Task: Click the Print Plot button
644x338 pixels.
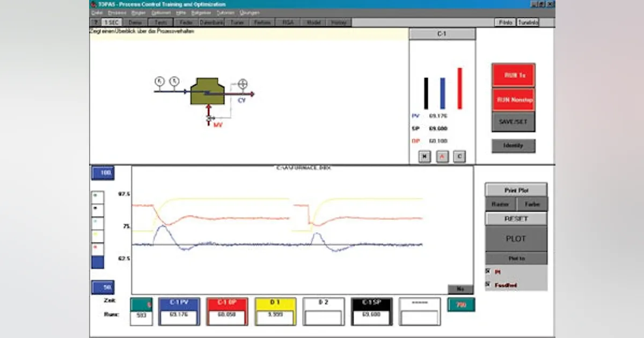Action: [x=516, y=190]
